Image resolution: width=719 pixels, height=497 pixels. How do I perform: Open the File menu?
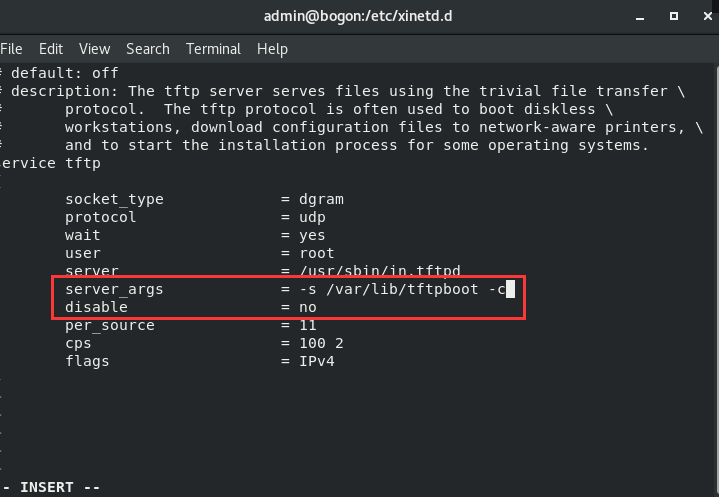point(11,49)
